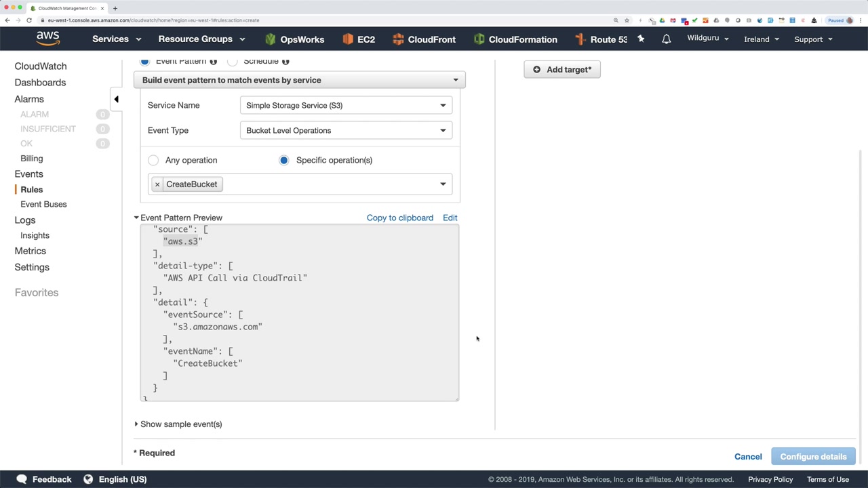The image size is (868, 488).
Task: Click Copy to clipboard link
Action: 399,218
